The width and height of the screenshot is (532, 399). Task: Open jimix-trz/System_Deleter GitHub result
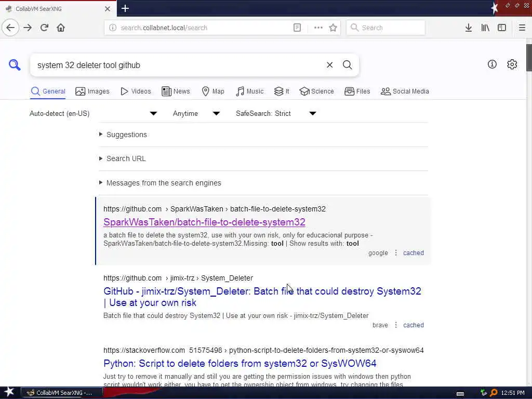click(x=262, y=297)
